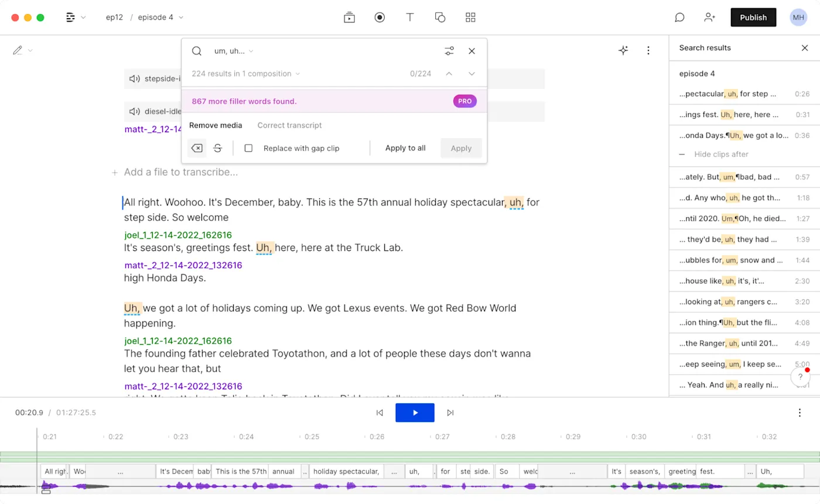Click the Publish button

click(753, 18)
